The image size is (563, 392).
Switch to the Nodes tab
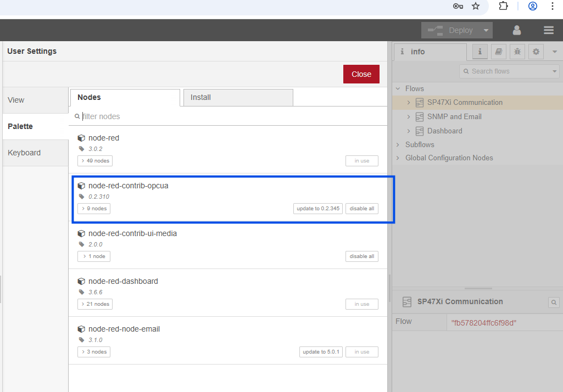pos(125,98)
